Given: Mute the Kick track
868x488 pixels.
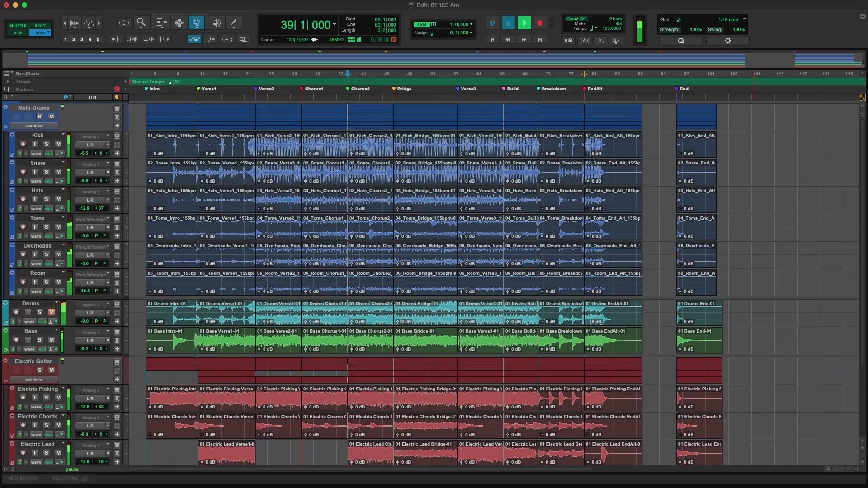Looking at the screenshot, I should pos(58,144).
